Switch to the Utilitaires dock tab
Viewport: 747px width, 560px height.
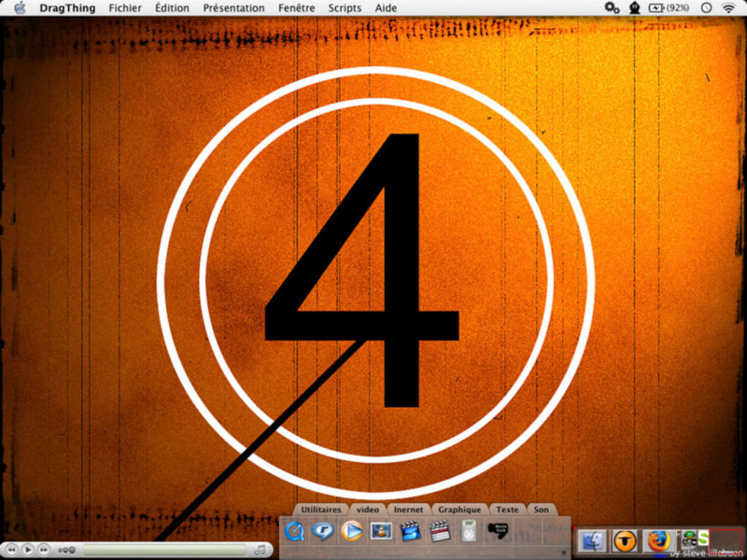click(320, 510)
